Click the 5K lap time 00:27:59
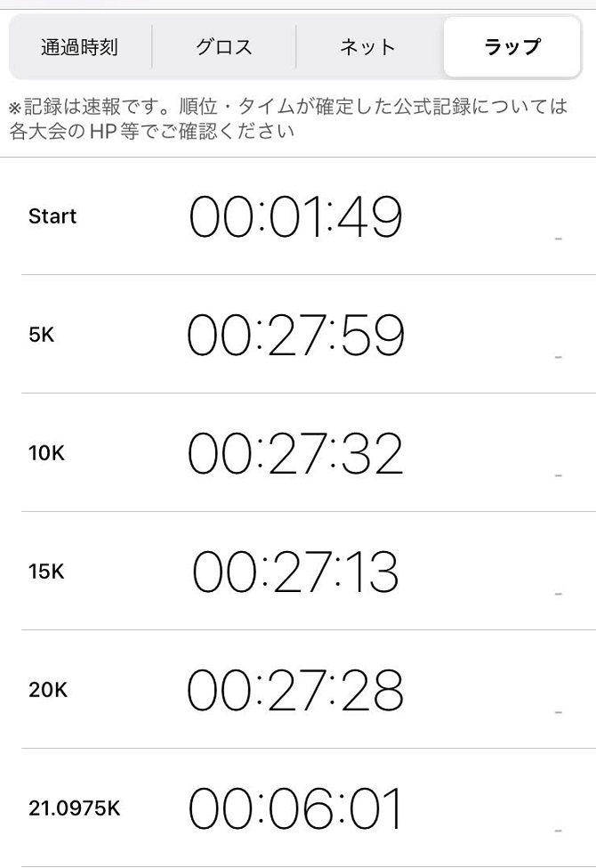The height and width of the screenshot is (868, 596). click(x=295, y=336)
